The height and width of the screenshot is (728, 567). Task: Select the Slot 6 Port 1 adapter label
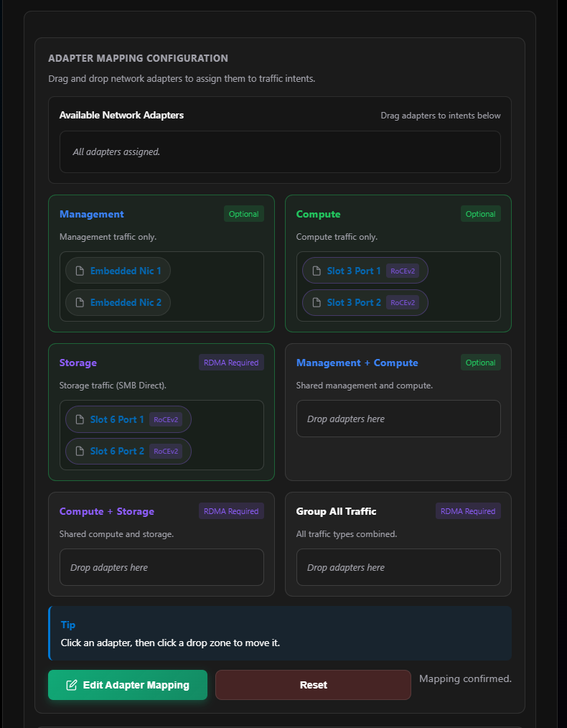click(117, 419)
